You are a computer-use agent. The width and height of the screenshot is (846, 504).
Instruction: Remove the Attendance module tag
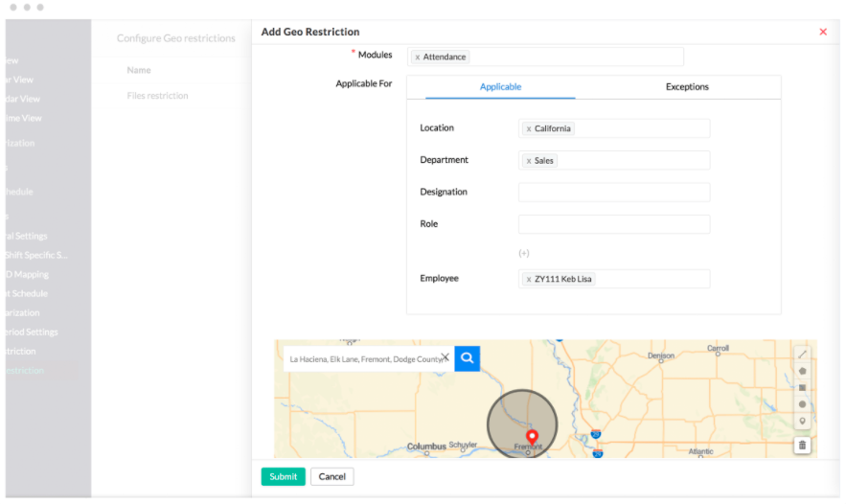pyautogui.click(x=418, y=57)
